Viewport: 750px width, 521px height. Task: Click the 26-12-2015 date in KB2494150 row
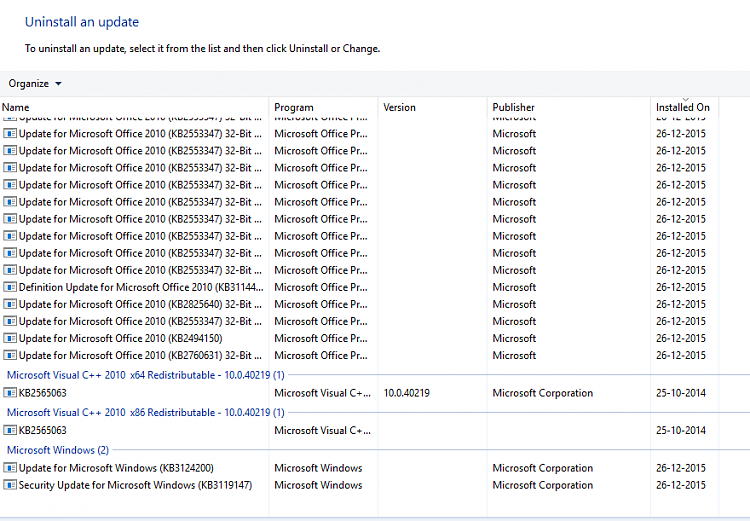pyautogui.click(x=681, y=338)
